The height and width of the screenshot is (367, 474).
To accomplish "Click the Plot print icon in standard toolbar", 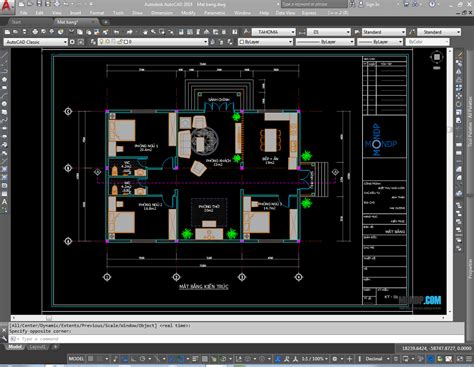I will 35,32.
